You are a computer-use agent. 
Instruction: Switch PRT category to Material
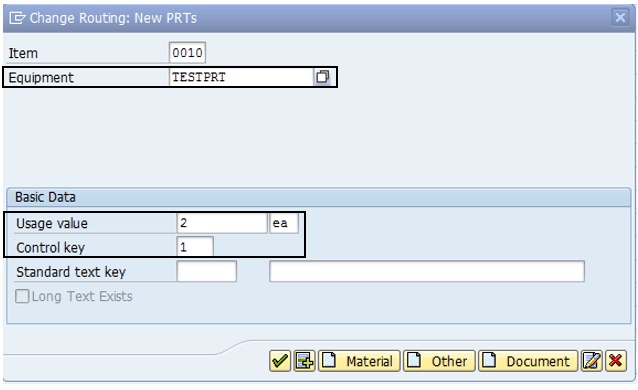tap(359, 361)
